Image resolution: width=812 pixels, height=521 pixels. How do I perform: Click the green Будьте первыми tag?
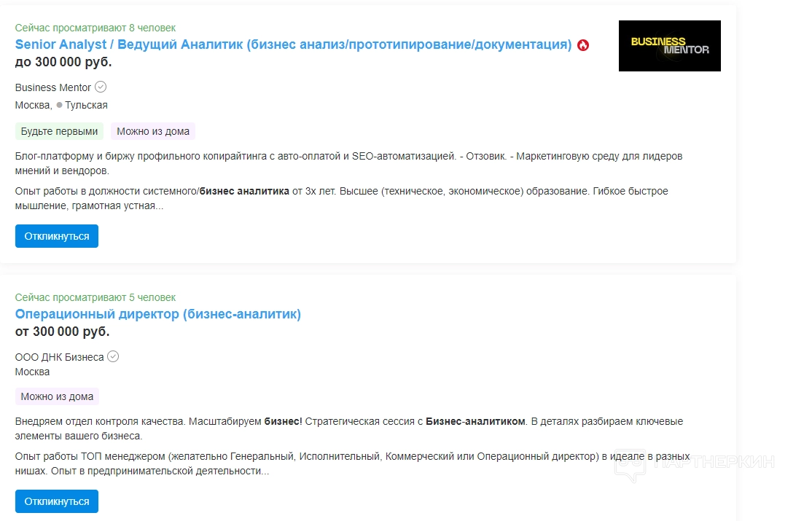point(59,132)
